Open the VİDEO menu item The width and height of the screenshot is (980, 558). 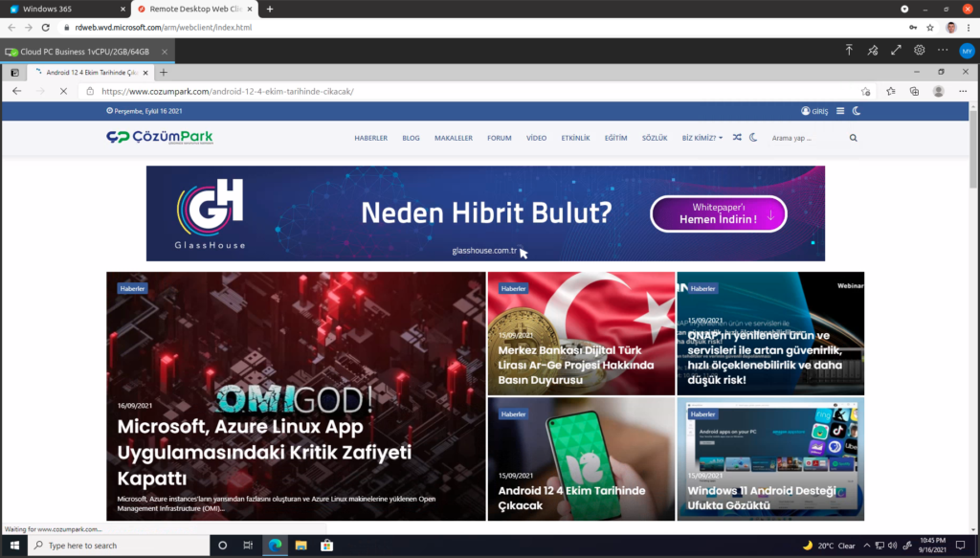click(536, 138)
